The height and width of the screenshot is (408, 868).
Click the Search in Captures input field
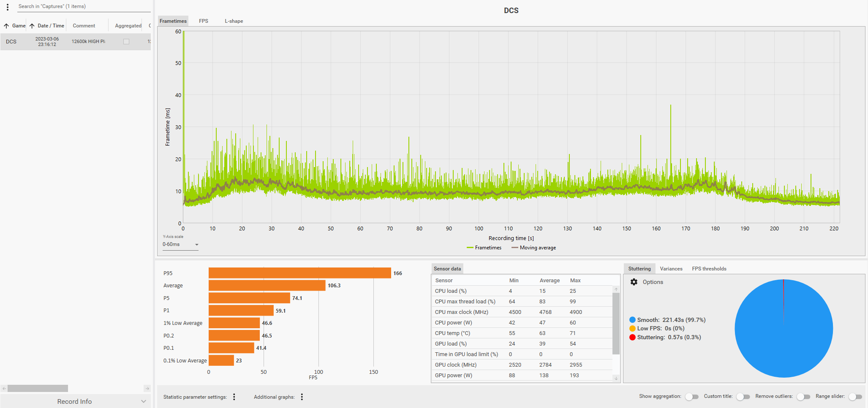[x=84, y=6]
